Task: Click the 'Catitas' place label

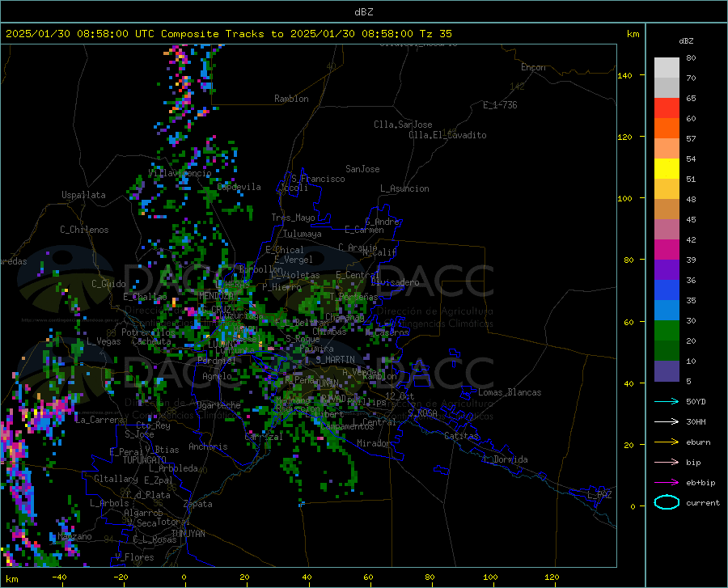Action: click(461, 436)
